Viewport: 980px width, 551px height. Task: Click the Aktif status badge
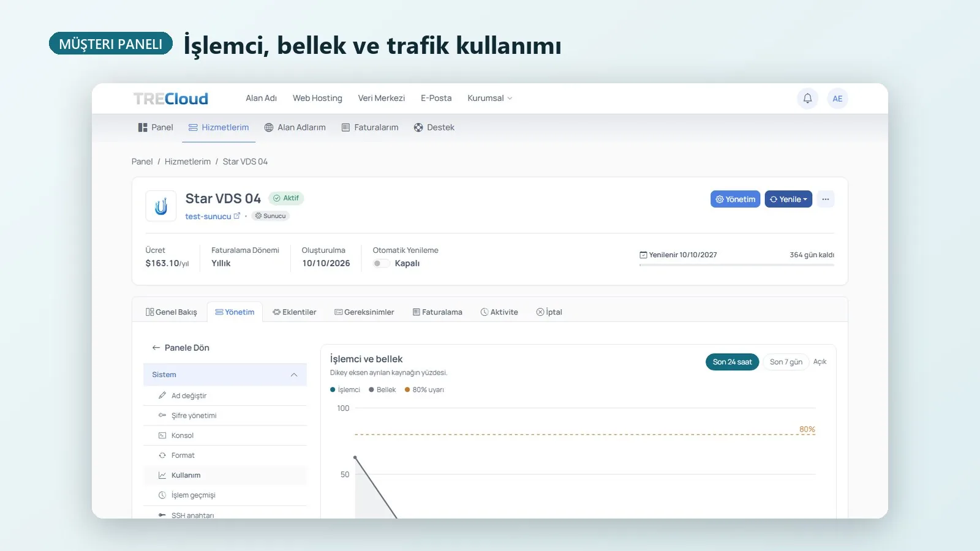[286, 198]
